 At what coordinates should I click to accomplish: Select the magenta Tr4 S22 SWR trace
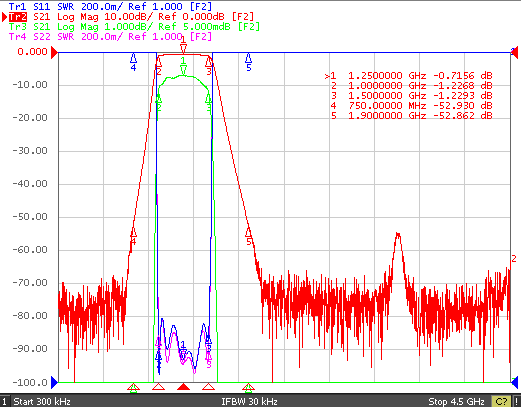[x=110, y=36]
